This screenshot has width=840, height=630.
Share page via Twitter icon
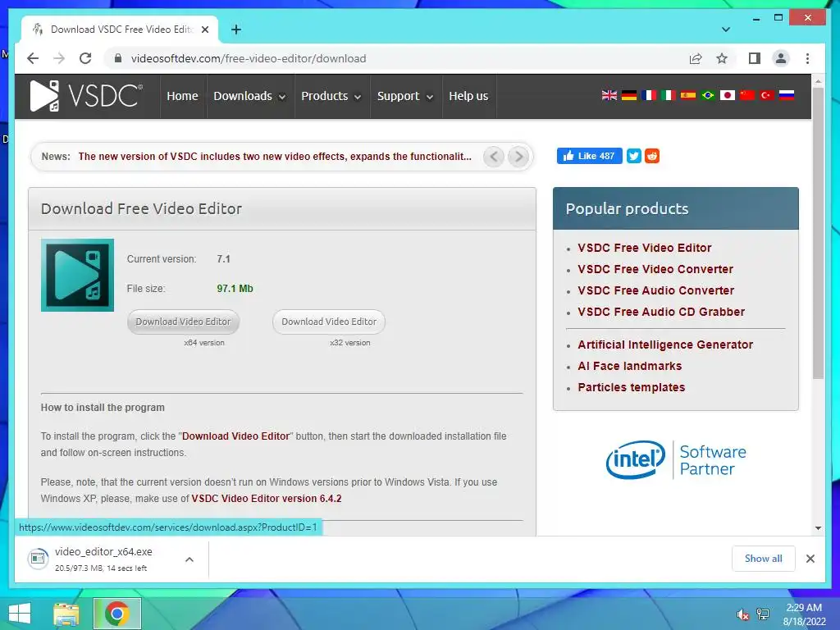634,156
